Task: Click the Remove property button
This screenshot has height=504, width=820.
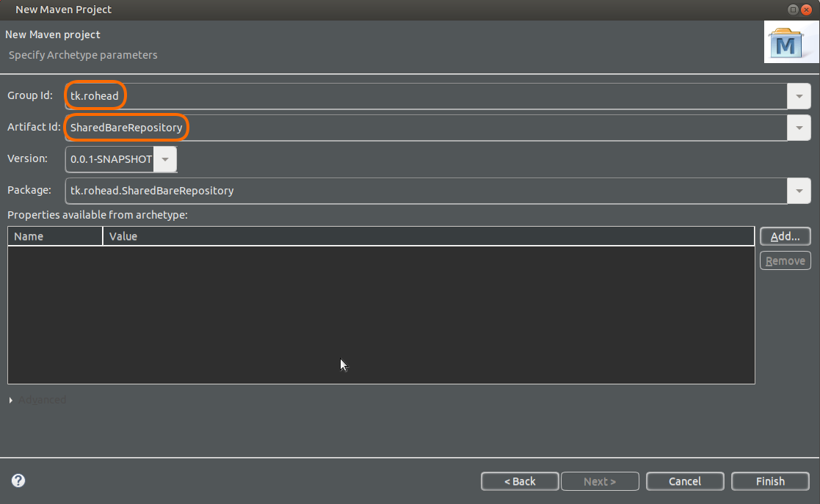Action: 785,261
